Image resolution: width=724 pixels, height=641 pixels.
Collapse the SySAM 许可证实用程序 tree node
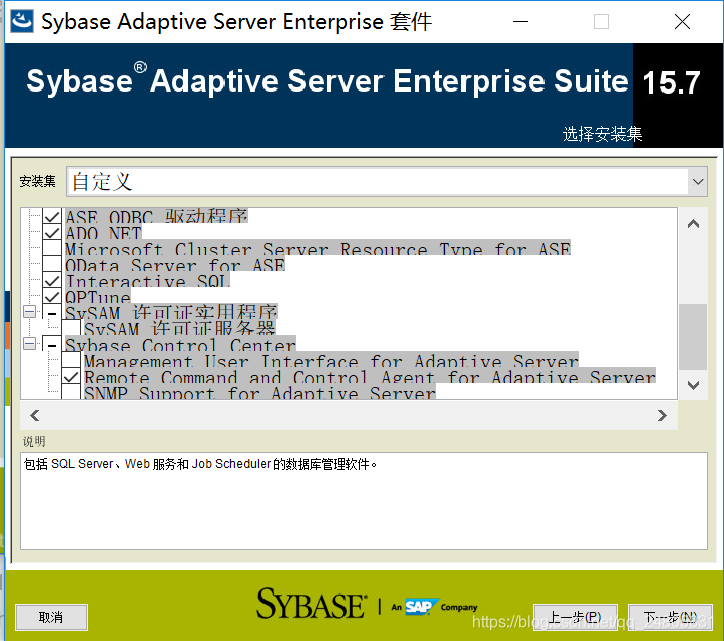click(29, 312)
